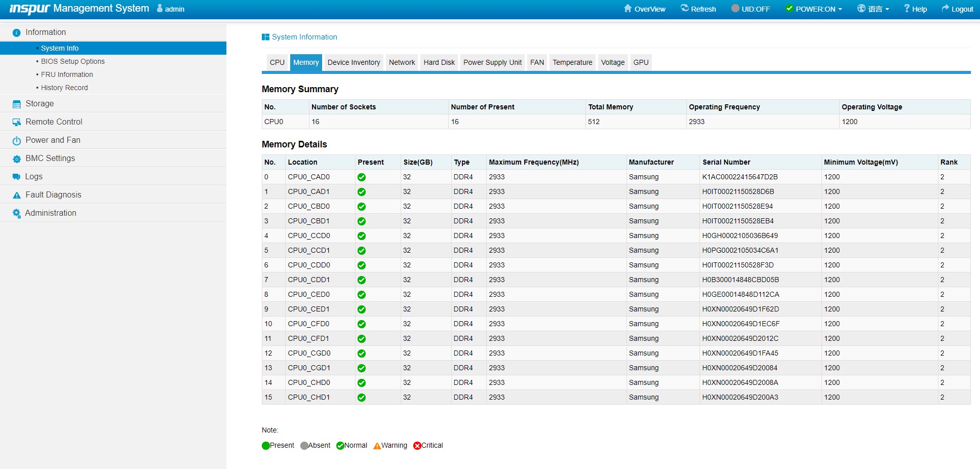The image size is (980, 469).
Task: Open the language selection dropdown
Action: tap(873, 9)
